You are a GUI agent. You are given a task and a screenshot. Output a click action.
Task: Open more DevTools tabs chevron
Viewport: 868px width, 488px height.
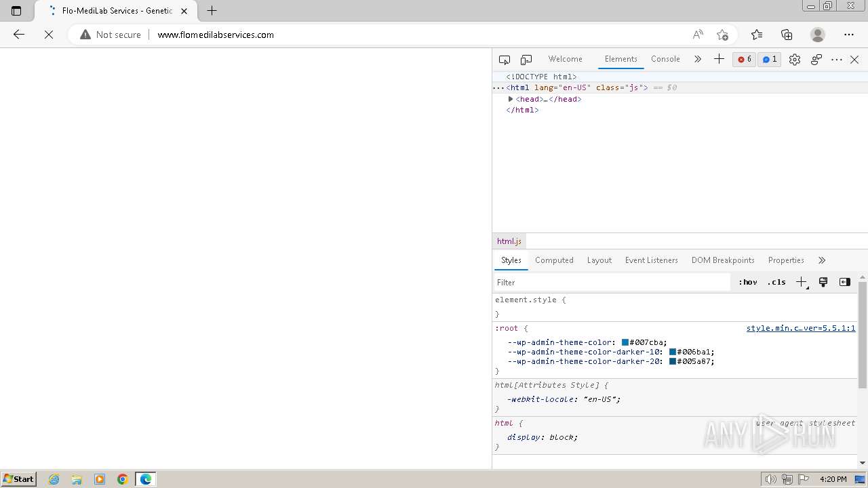697,59
